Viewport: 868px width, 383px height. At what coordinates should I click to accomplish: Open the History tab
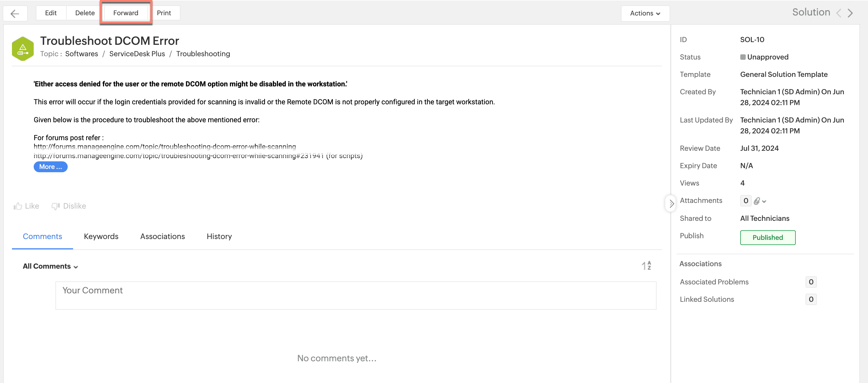219,237
